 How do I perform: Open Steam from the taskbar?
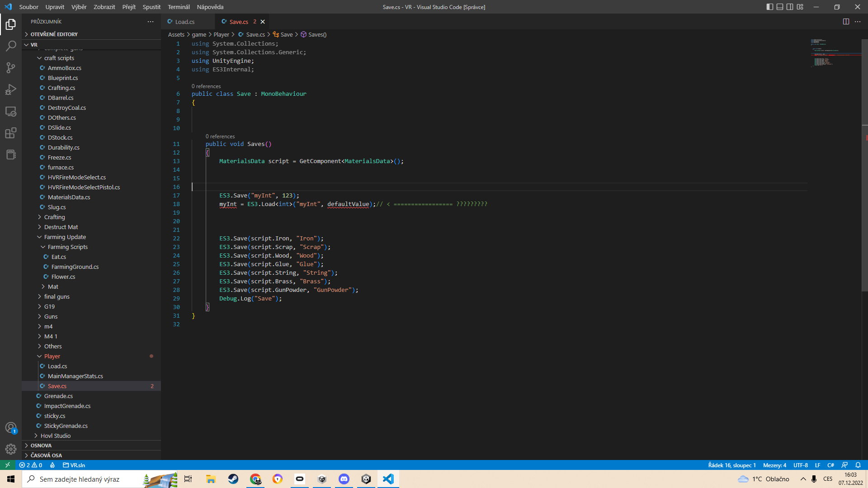click(x=233, y=479)
